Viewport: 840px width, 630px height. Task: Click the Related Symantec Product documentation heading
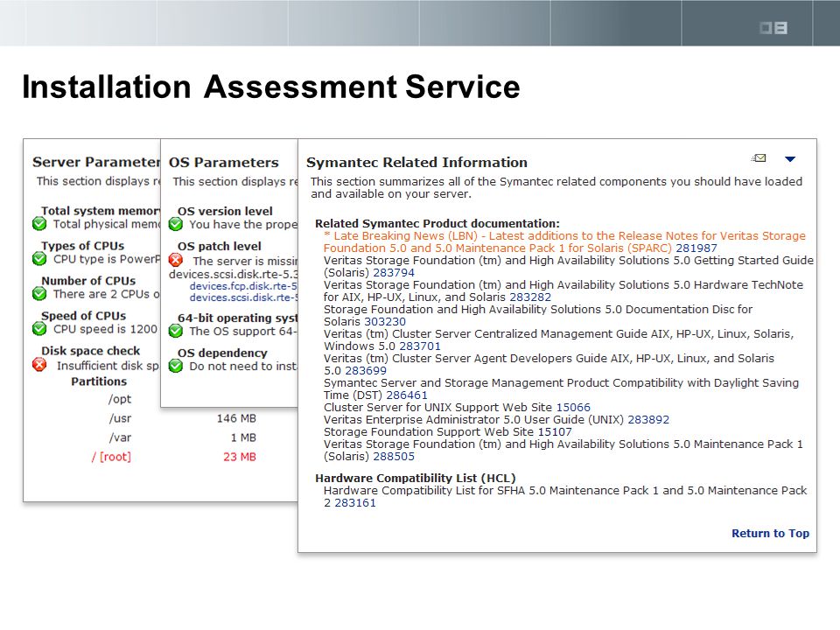[x=437, y=223]
